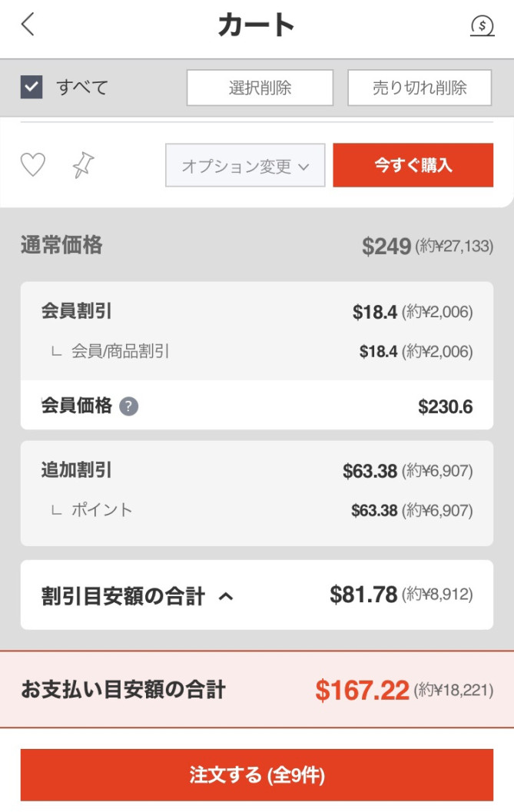Open the coin balance icon at top right
The image size is (514, 812).
click(482, 25)
